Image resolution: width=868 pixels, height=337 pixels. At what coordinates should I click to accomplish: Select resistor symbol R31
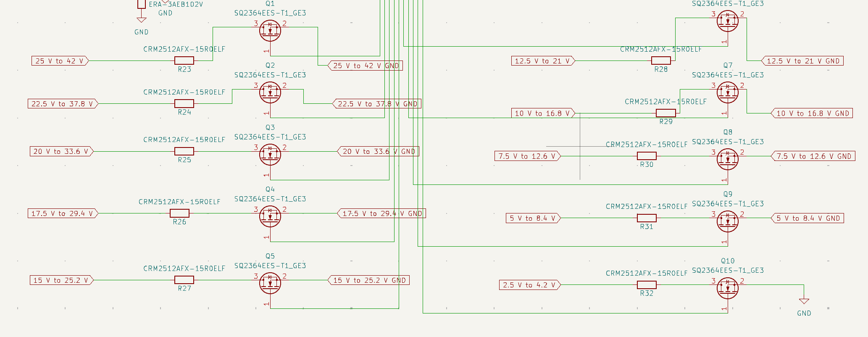point(647,218)
